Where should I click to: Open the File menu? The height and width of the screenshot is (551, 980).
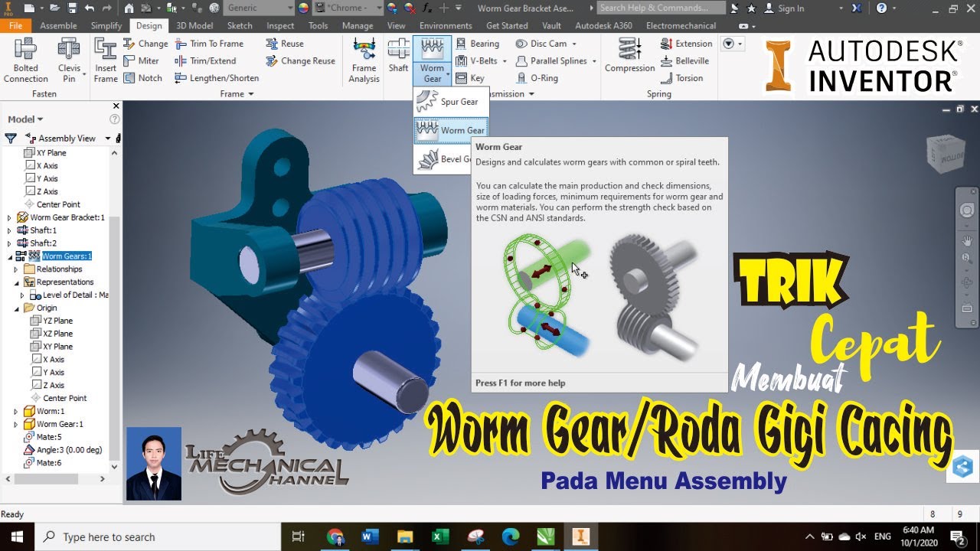click(x=15, y=25)
